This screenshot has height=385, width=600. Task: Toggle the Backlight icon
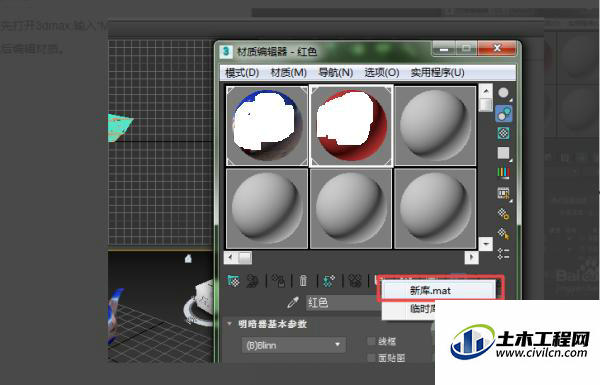tap(504, 114)
